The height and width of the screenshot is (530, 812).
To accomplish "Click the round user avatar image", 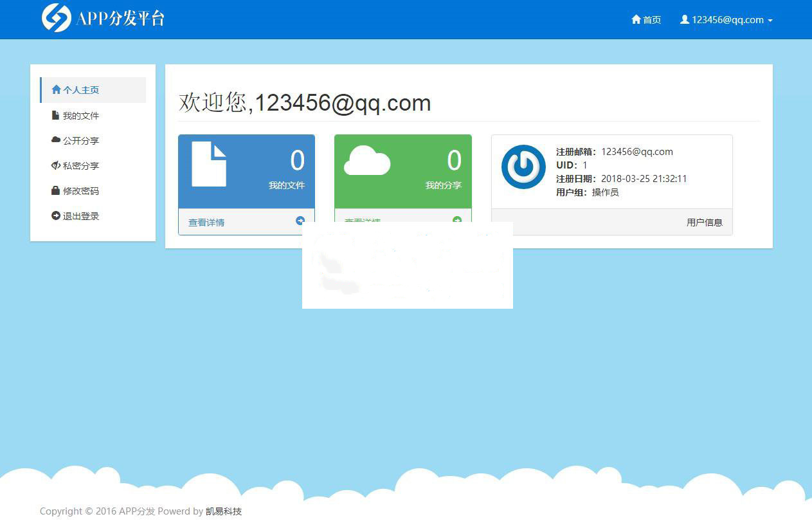I will pyautogui.click(x=523, y=167).
